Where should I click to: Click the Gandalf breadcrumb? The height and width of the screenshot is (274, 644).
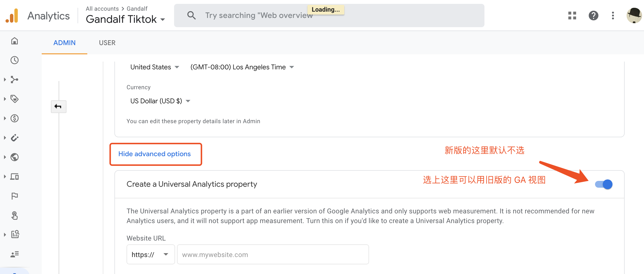pyautogui.click(x=137, y=8)
